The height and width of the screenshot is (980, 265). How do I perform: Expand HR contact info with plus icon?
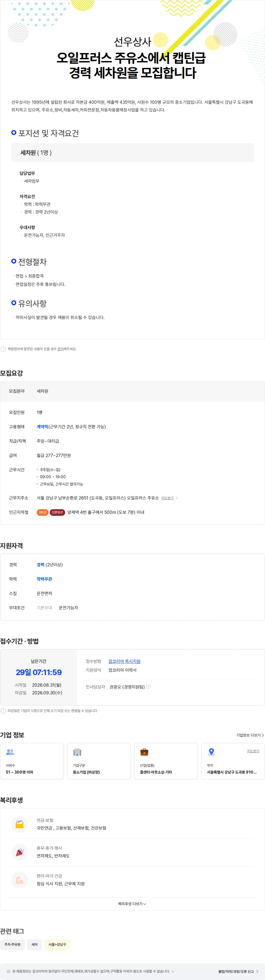pyautogui.click(x=149, y=687)
